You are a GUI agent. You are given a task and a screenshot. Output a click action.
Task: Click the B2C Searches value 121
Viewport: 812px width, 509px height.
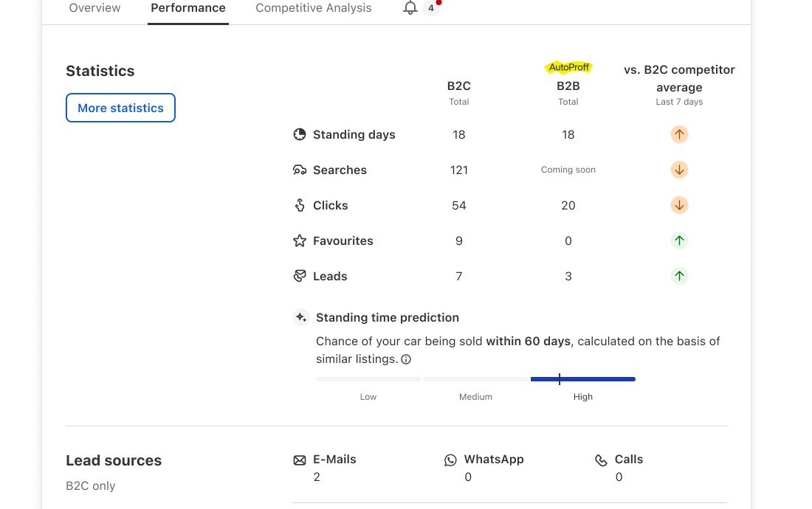point(459,170)
